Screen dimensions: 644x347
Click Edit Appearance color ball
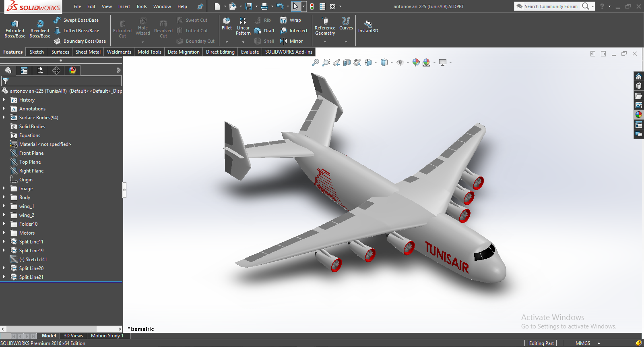click(x=416, y=62)
